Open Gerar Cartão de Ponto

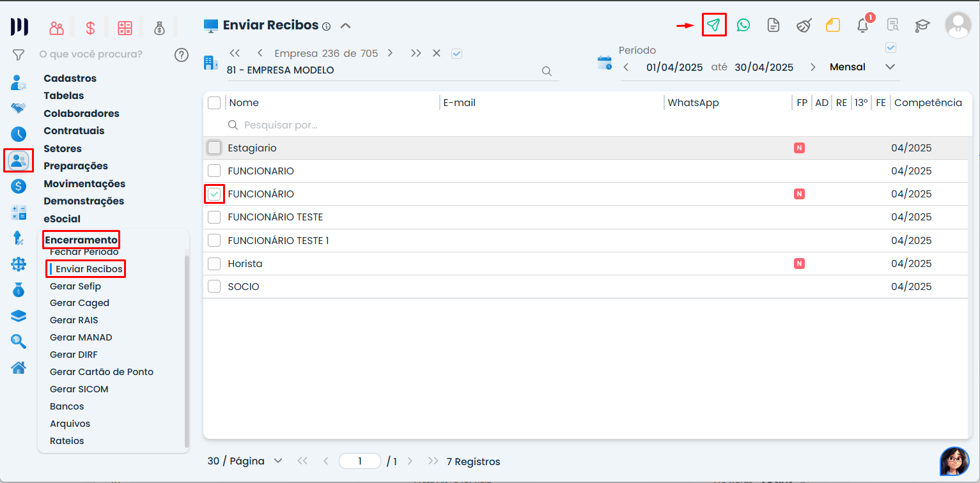(102, 372)
